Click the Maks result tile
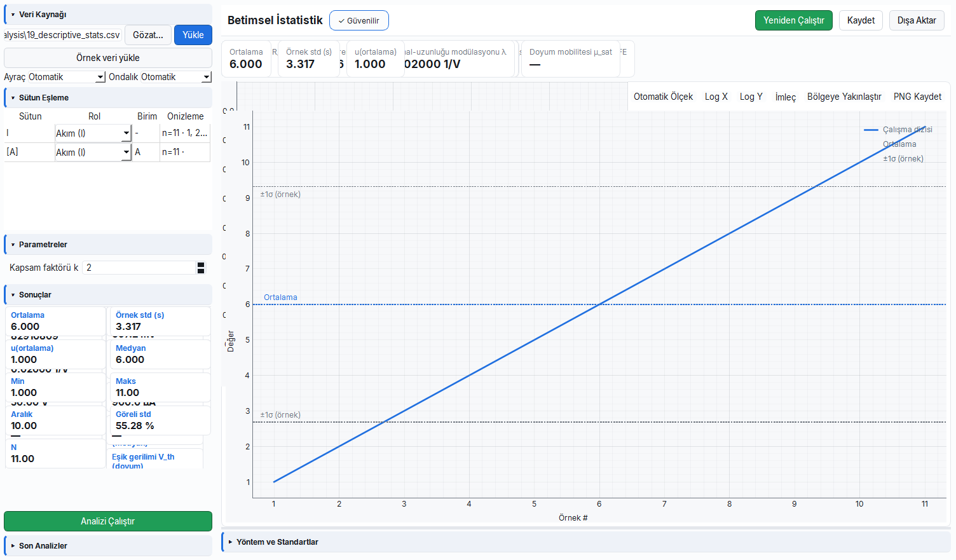 coord(161,388)
